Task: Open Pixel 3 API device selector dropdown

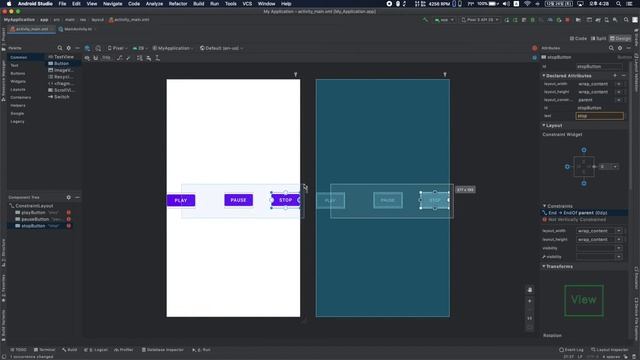Action: pos(480,20)
